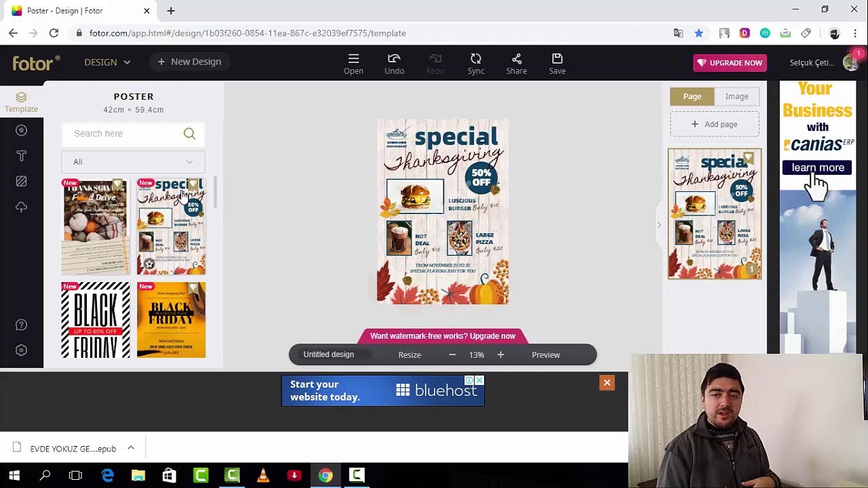Open the teal m extension icon
868x488 pixels.
(765, 33)
